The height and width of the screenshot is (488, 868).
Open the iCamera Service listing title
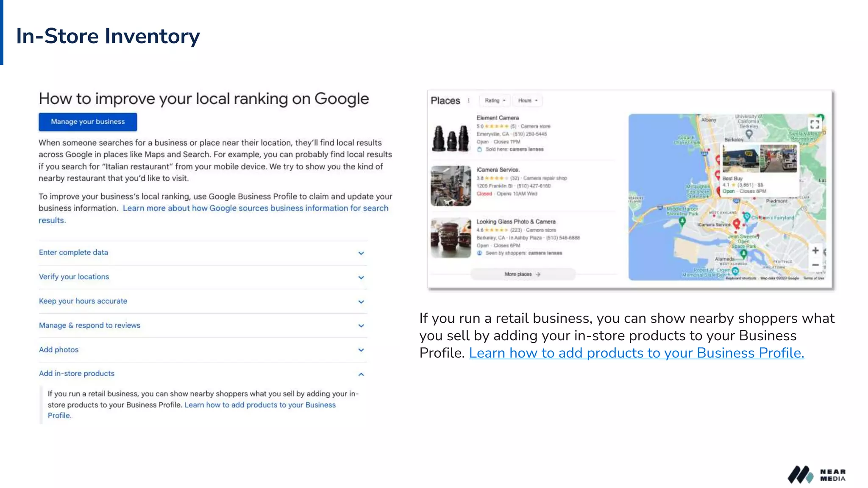[x=498, y=169]
